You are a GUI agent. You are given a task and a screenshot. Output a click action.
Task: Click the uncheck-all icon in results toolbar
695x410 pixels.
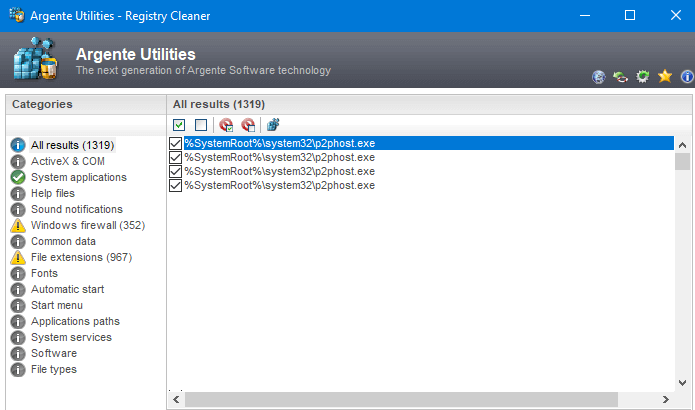click(201, 125)
